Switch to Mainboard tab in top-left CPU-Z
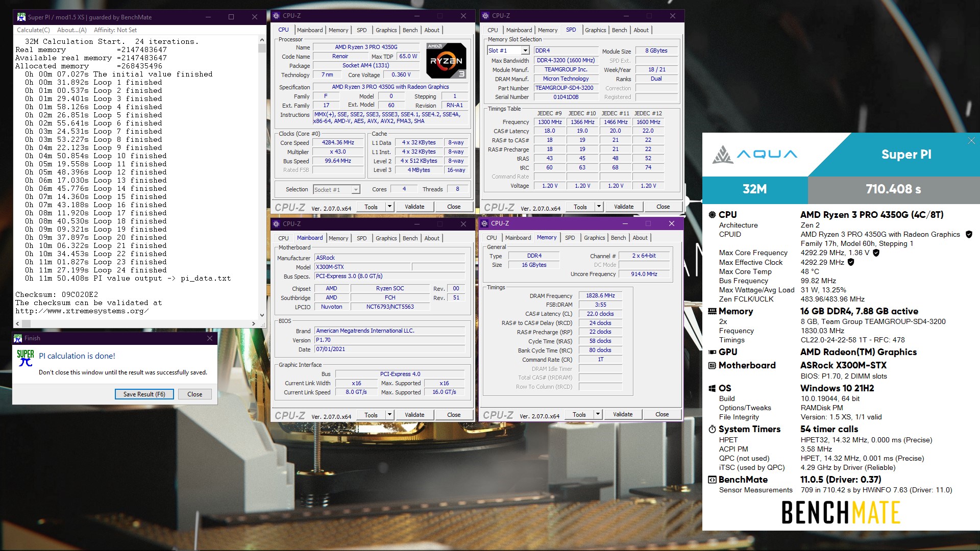The width and height of the screenshot is (980, 551). [310, 30]
